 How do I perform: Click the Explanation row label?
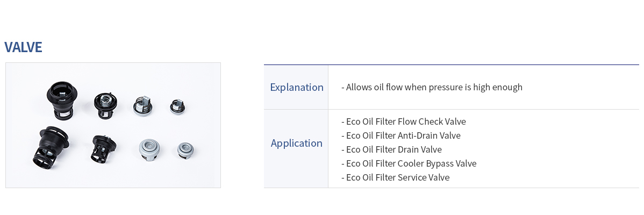[297, 88]
